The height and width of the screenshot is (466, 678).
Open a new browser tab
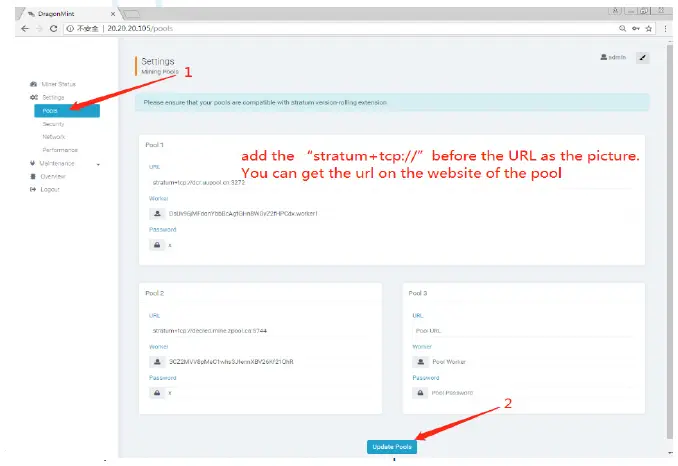coord(132,14)
